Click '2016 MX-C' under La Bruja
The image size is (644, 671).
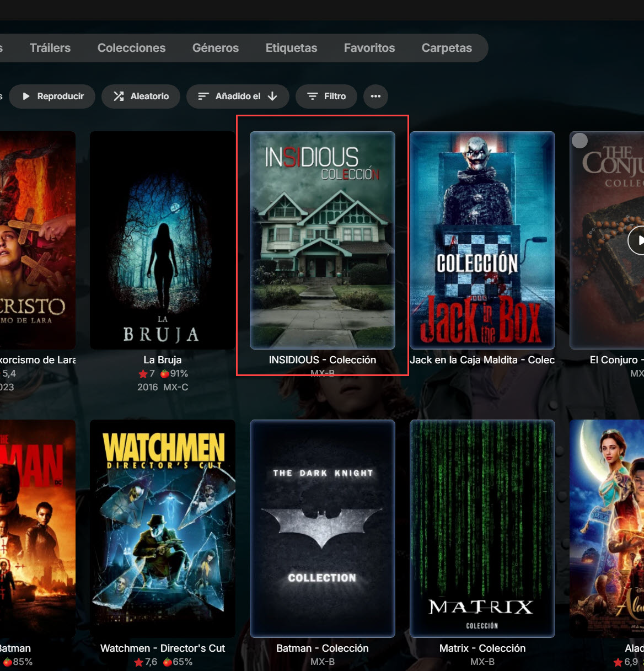[163, 387]
